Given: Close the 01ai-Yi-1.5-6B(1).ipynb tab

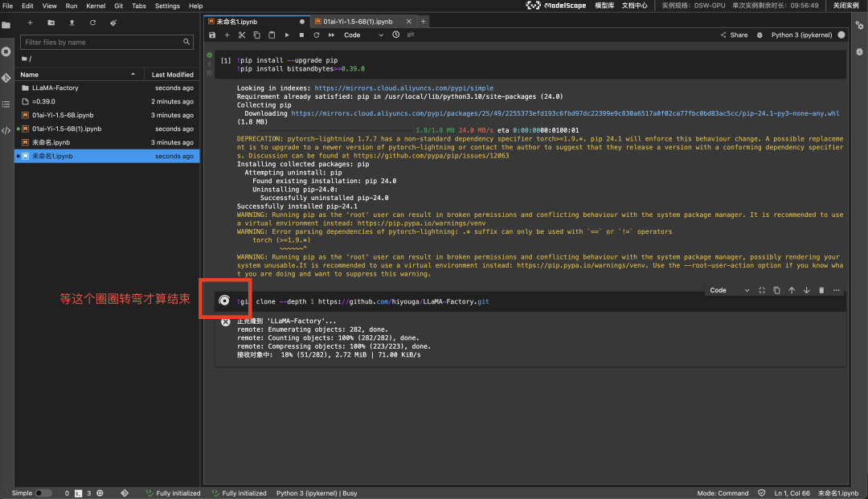Looking at the screenshot, I should point(408,22).
